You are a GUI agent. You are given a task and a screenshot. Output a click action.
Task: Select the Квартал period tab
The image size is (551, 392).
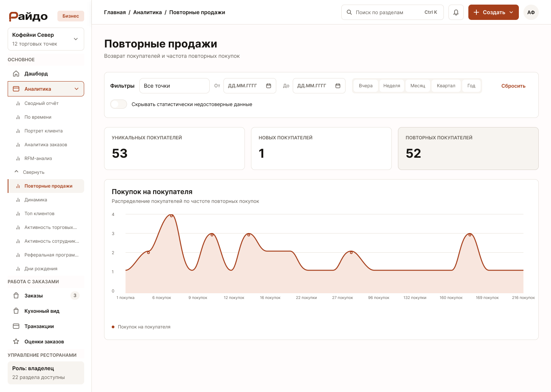[446, 86]
